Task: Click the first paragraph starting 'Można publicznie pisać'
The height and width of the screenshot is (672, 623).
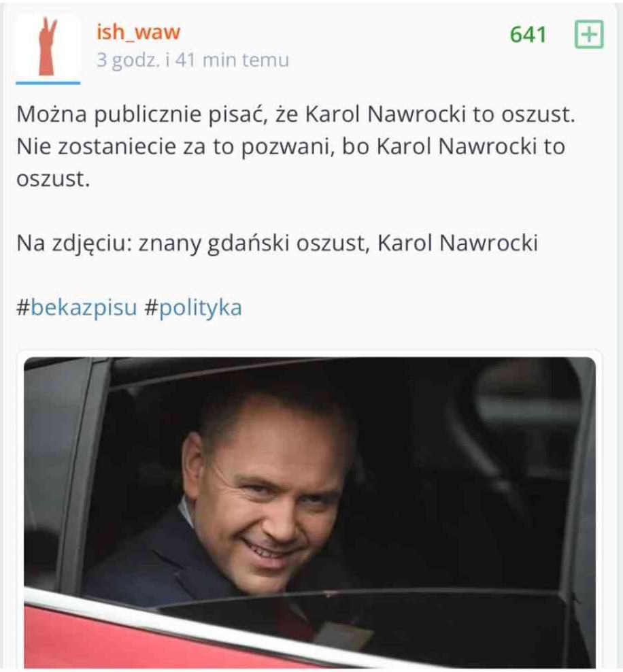Action: pyautogui.click(x=296, y=146)
